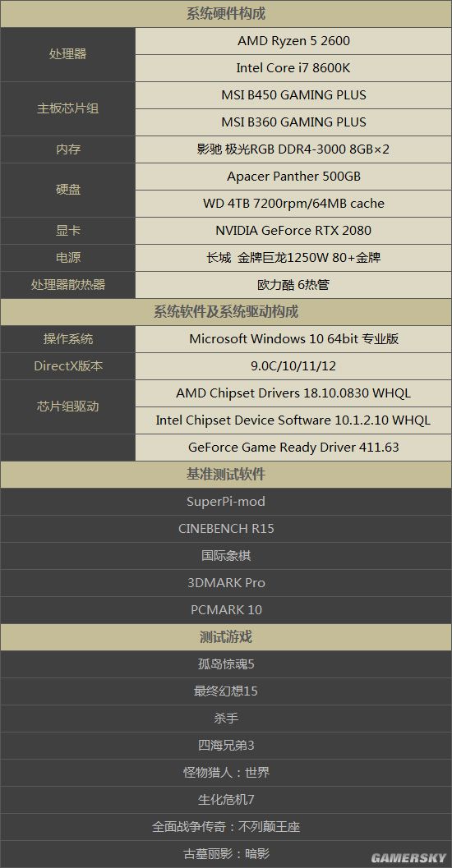Screen dimensions: 452x868
Task: Click GeForce Game Ready Driver 411.63
Action: [x=293, y=448]
